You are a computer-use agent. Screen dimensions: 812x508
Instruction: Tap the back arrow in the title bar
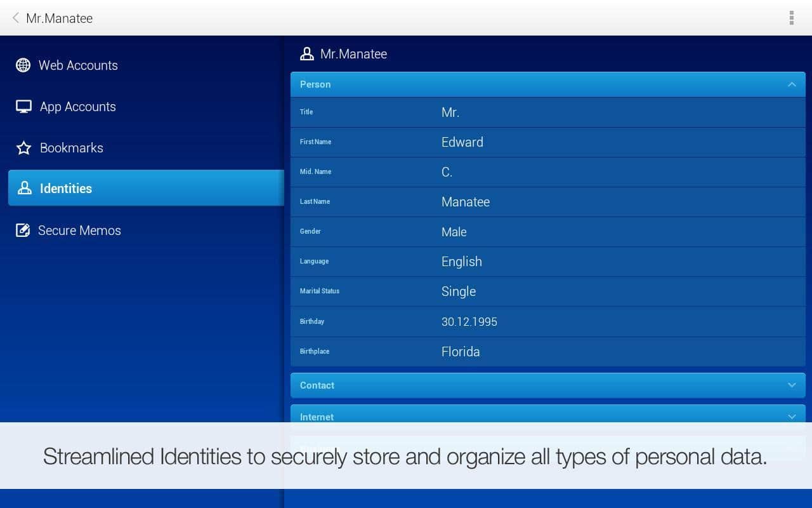click(16, 18)
